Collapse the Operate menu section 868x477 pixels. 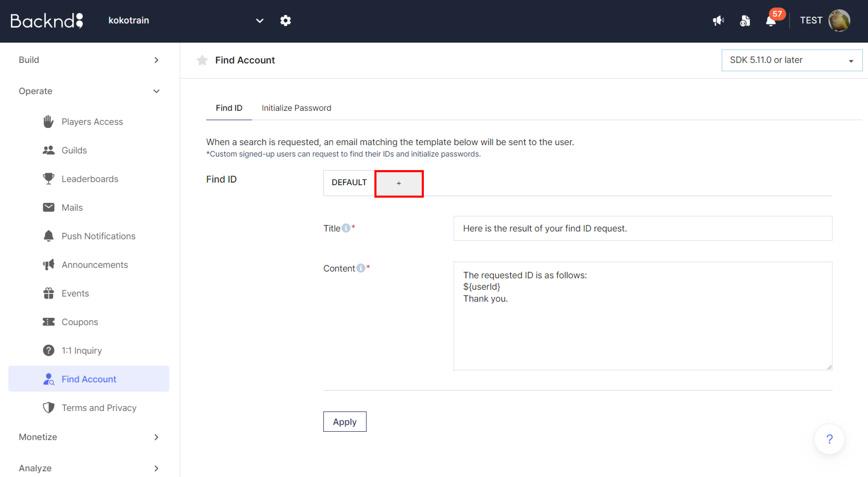coord(89,91)
